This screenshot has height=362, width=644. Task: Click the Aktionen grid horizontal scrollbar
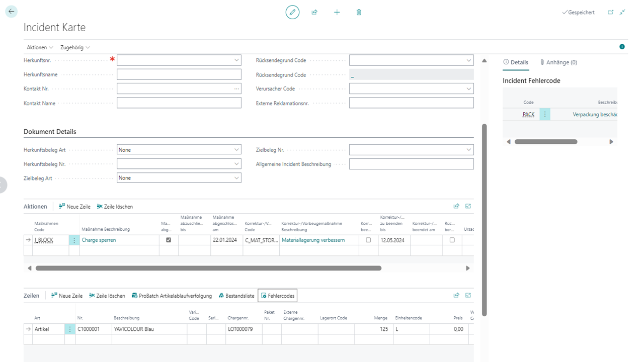click(208, 268)
